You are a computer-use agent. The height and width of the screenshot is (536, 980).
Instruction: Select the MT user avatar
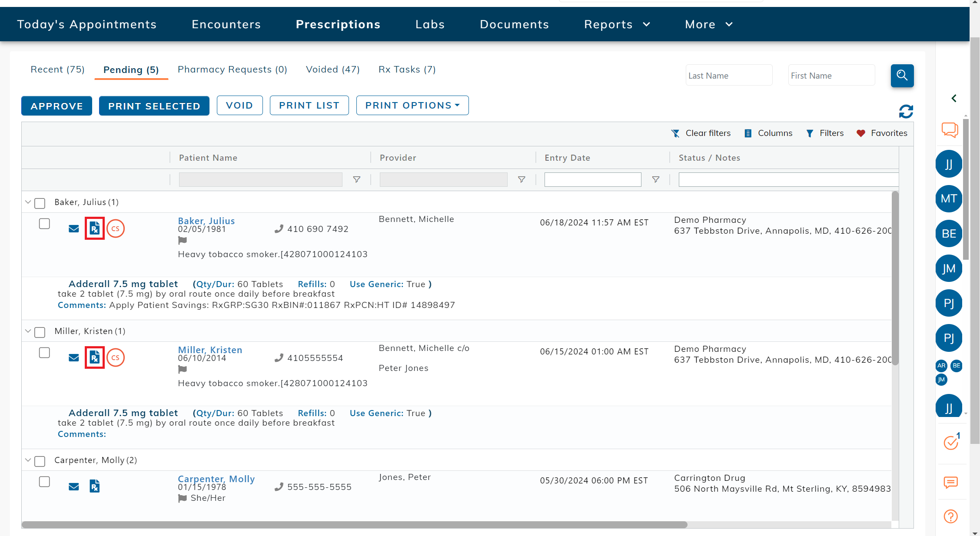coord(949,199)
